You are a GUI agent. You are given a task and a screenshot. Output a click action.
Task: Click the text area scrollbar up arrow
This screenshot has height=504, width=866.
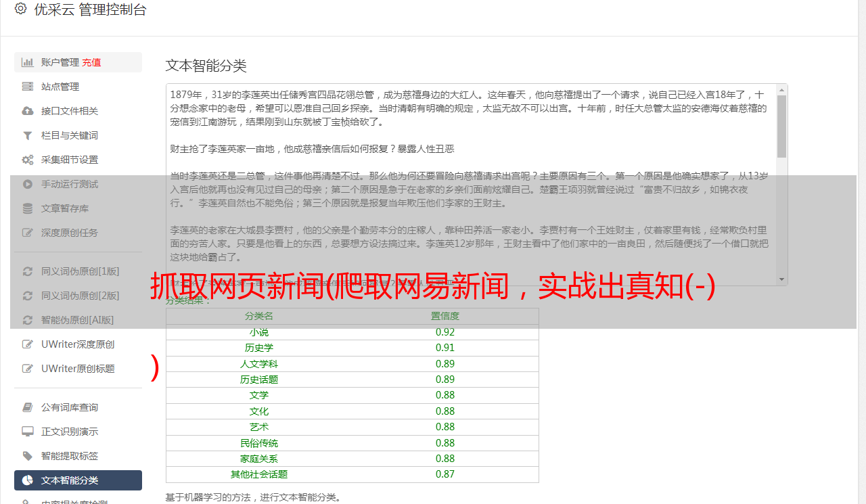click(782, 89)
